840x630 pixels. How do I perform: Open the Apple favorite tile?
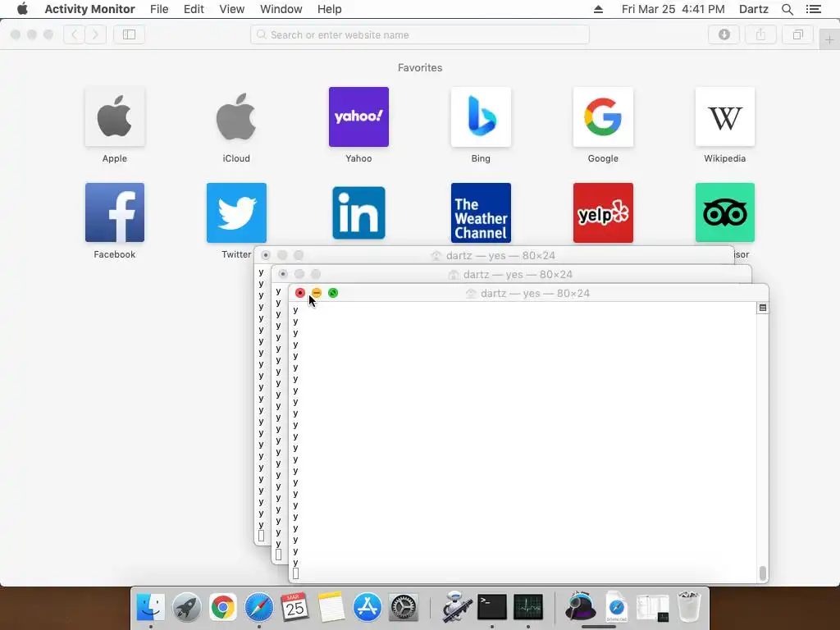tap(115, 116)
